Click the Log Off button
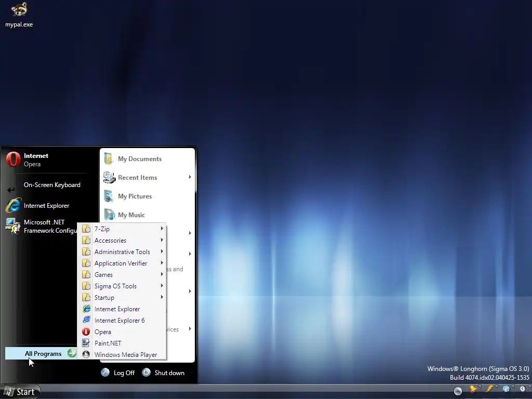The width and height of the screenshot is (532, 399). click(118, 373)
